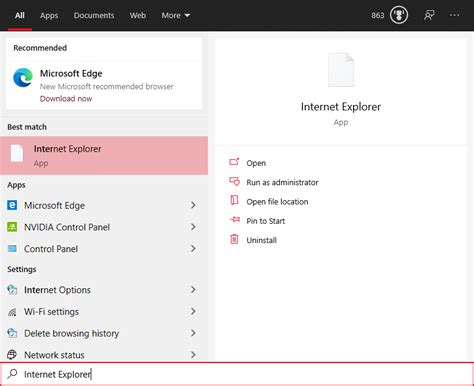Click the Internet Options label
The height and width of the screenshot is (386, 474).
click(57, 290)
